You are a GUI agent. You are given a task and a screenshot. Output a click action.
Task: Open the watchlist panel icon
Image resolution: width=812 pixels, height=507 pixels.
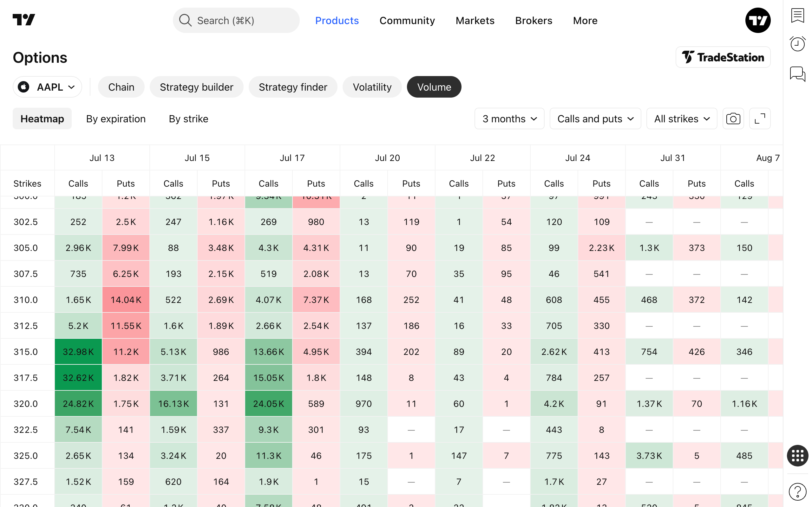pyautogui.click(x=798, y=16)
